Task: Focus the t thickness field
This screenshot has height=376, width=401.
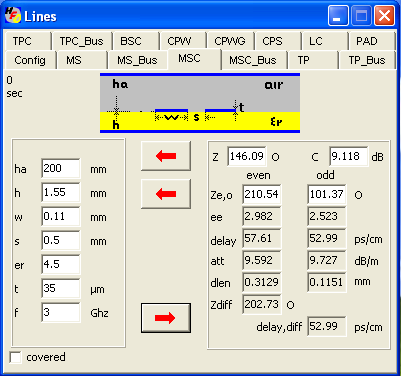Action: [x=61, y=288]
